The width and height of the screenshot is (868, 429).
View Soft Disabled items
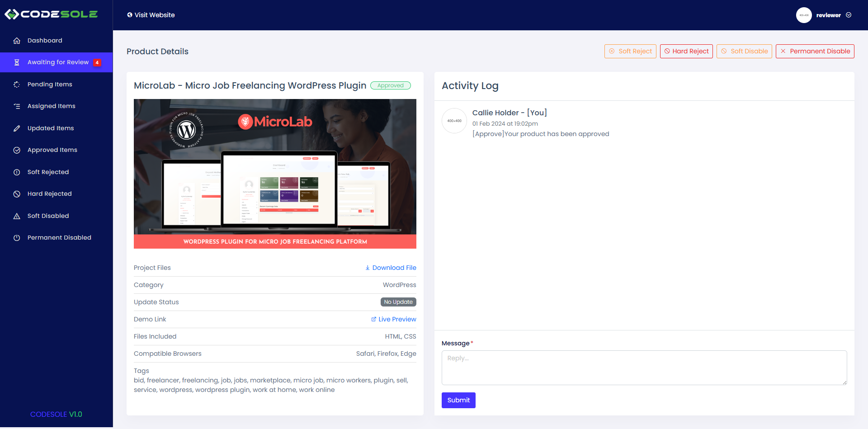57,216
